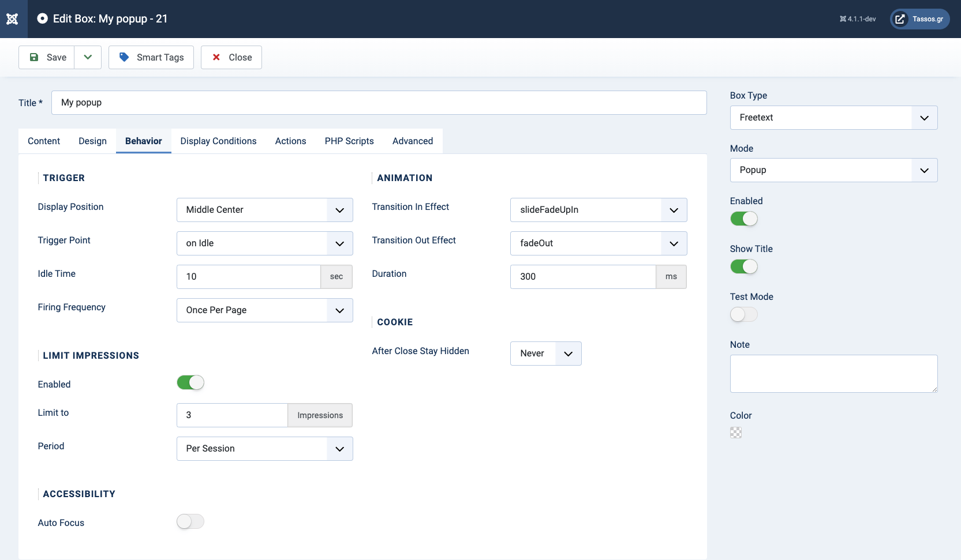961x560 pixels.
Task: Click the ACCESSIBILITY heading
Action: [79, 494]
